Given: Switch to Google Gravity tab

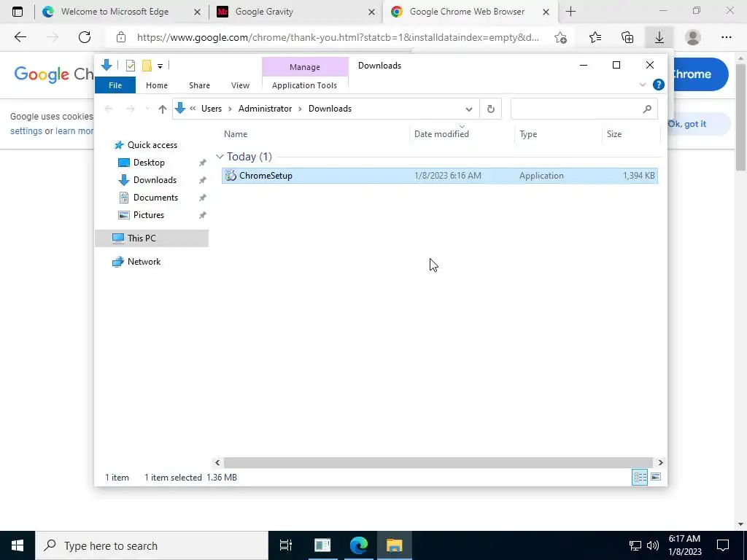Looking at the screenshot, I should [x=295, y=12].
